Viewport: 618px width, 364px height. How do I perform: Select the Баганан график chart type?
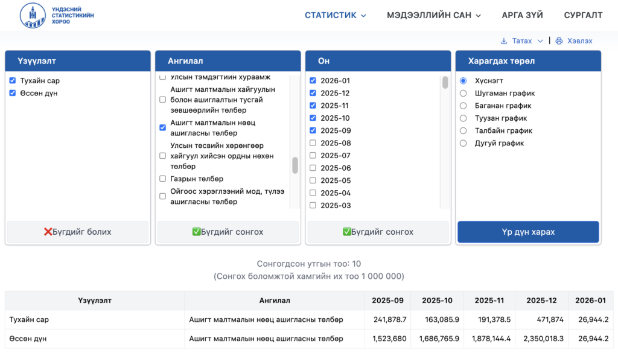click(x=463, y=106)
